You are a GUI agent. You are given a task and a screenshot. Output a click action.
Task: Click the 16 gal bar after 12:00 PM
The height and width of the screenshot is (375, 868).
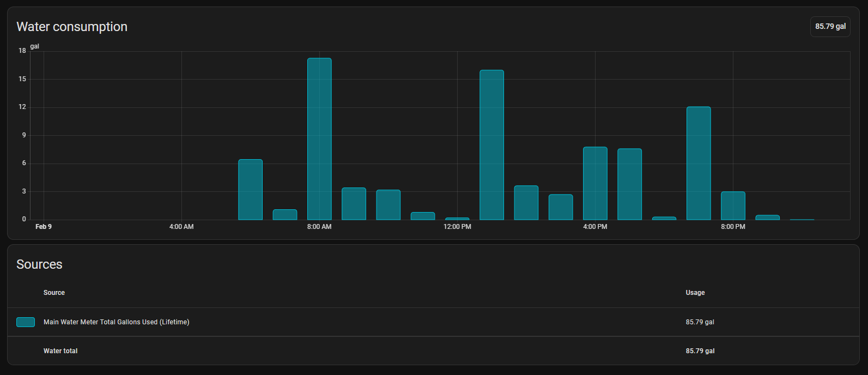[491, 145]
